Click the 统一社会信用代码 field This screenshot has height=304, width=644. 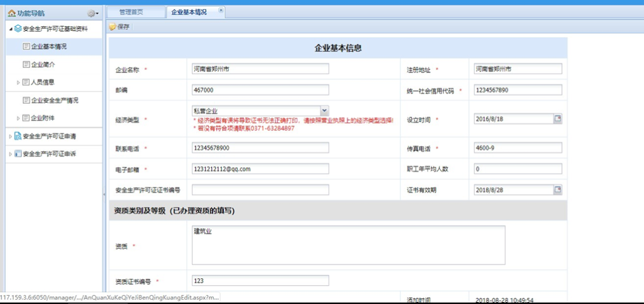(x=518, y=90)
